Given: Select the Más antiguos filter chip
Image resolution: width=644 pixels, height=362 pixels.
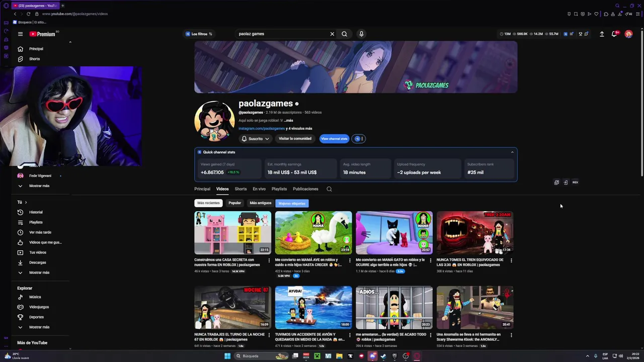Looking at the screenshot, I should tap(261, 203).
